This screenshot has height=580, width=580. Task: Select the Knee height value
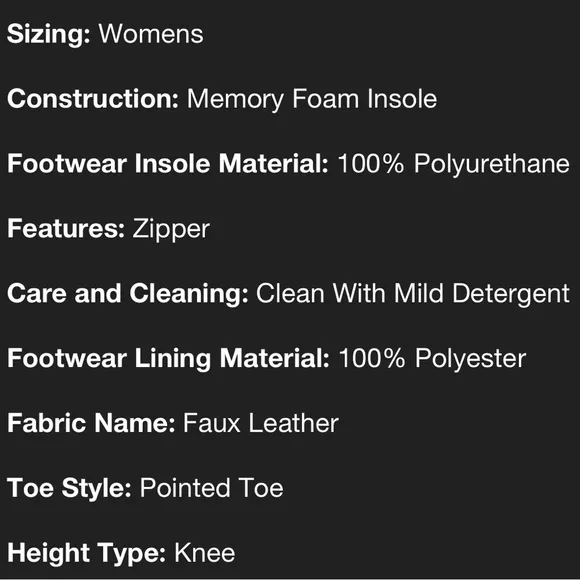[205, 553]
